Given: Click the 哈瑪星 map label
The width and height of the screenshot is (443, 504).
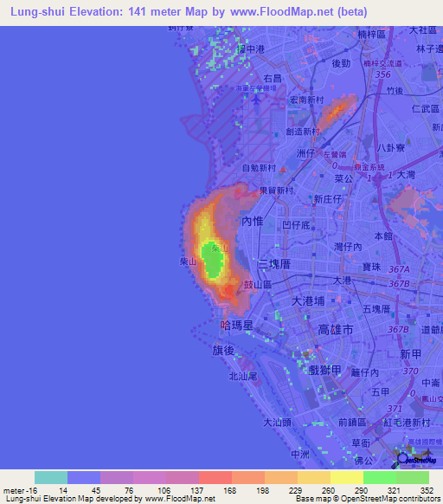Looking at the screenshot, I should click(x=237, y=326).
